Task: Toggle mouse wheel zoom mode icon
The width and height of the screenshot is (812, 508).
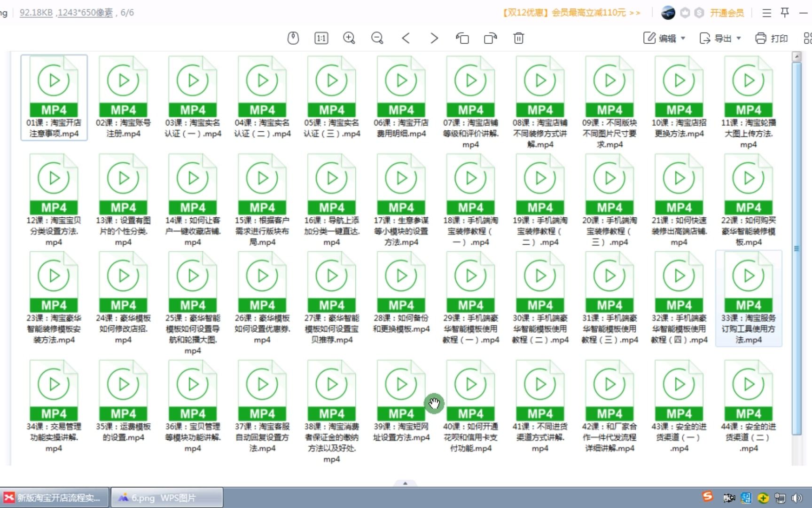Action: click(293, 38)
